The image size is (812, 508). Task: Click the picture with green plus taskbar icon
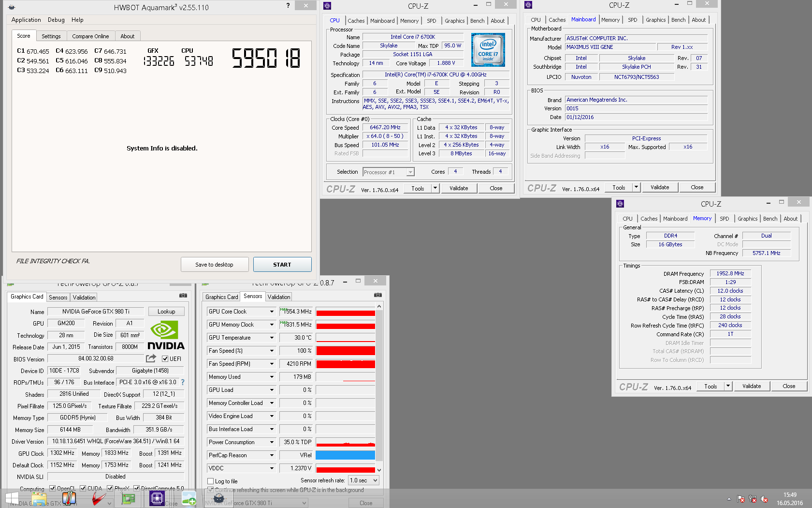tap(188, 498)
